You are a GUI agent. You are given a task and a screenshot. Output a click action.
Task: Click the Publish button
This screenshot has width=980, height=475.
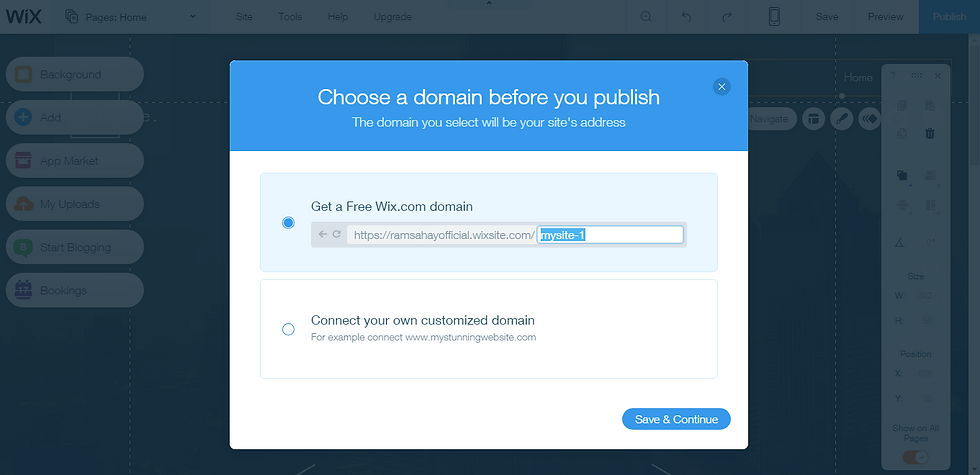949,17
